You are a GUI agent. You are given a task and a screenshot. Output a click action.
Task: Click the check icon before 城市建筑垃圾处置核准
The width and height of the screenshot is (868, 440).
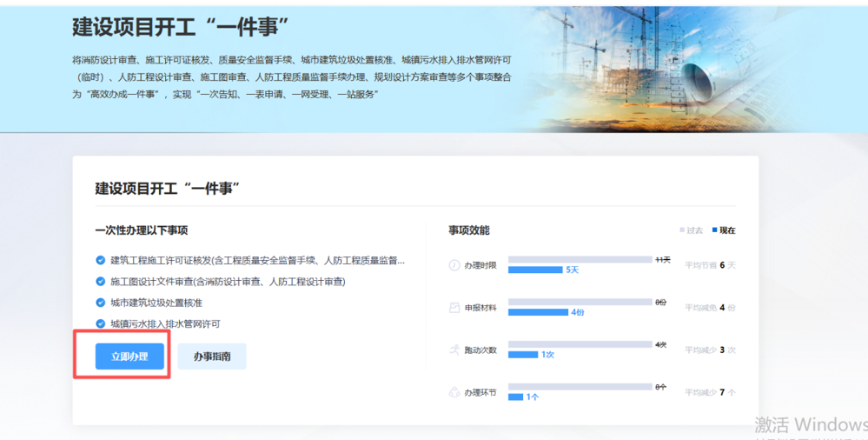(x=101, y=303)
